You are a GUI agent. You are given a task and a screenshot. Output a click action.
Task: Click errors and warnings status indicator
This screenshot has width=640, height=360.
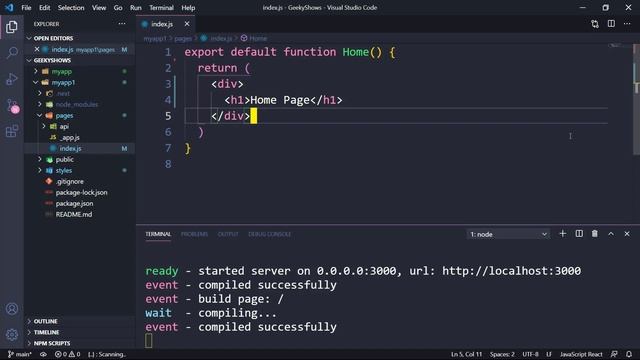tap(68, 354)
